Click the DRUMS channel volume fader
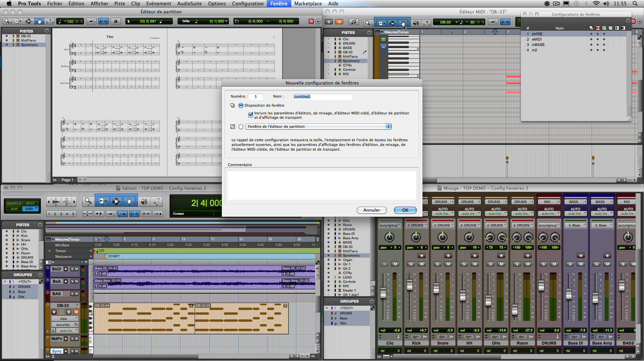The width and height of the screenshot is (644, 361). pyautogui.click(x=541, y=286)
